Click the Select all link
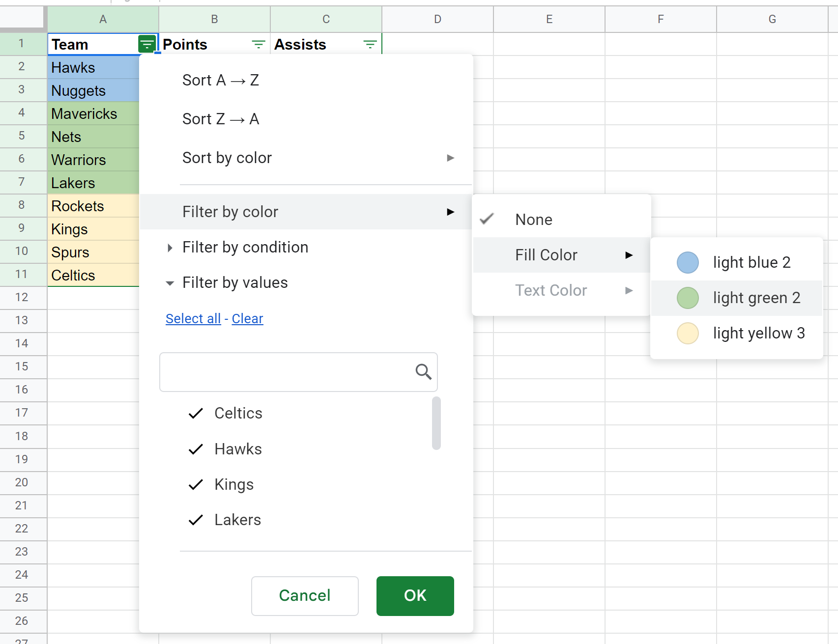Screen dimensions: 838x644 click(193, 318)
